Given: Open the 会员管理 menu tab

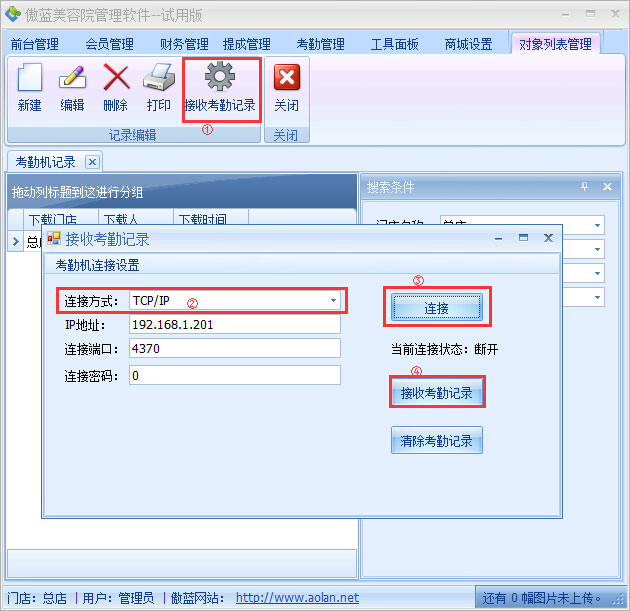Looking at the screenshot, I should pos(109,44).
